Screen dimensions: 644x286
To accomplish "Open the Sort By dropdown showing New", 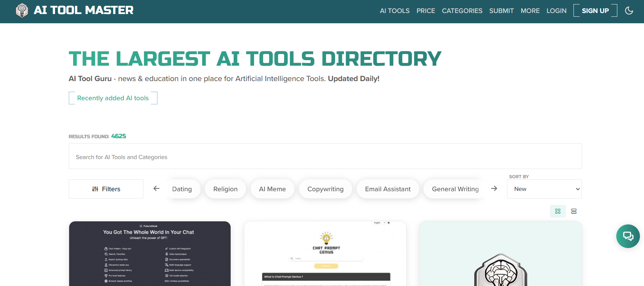I will click(x=544, y=189).
